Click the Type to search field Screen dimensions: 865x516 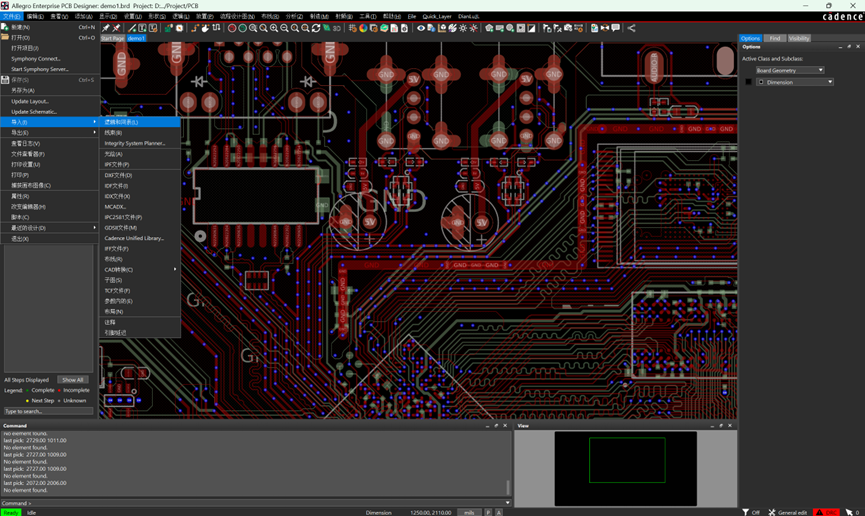pyautogui.click(x=49, y=411)
